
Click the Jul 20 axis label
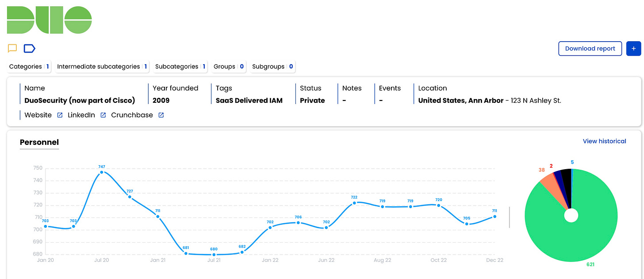point(102,260)
